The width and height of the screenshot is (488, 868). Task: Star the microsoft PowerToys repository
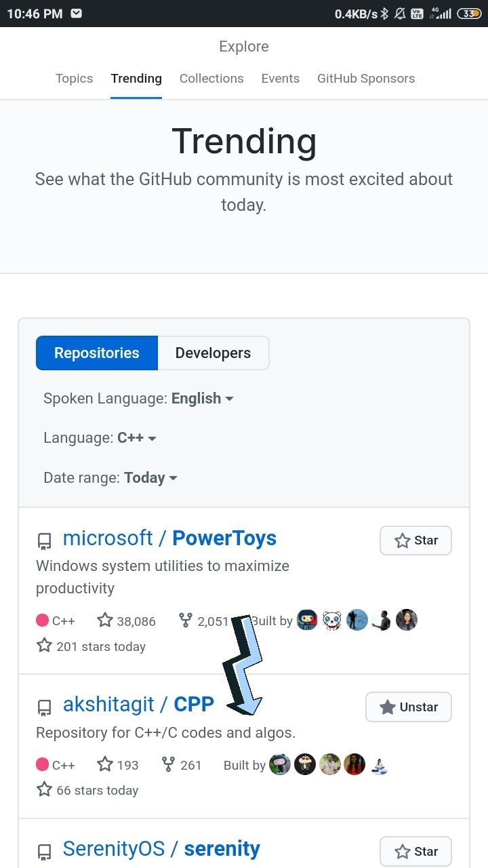click(415, 540)
